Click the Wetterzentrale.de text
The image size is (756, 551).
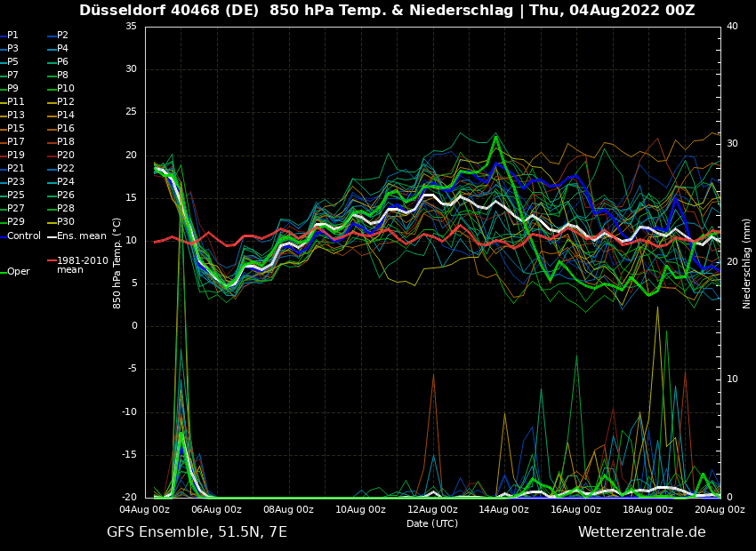coord(641,532)
